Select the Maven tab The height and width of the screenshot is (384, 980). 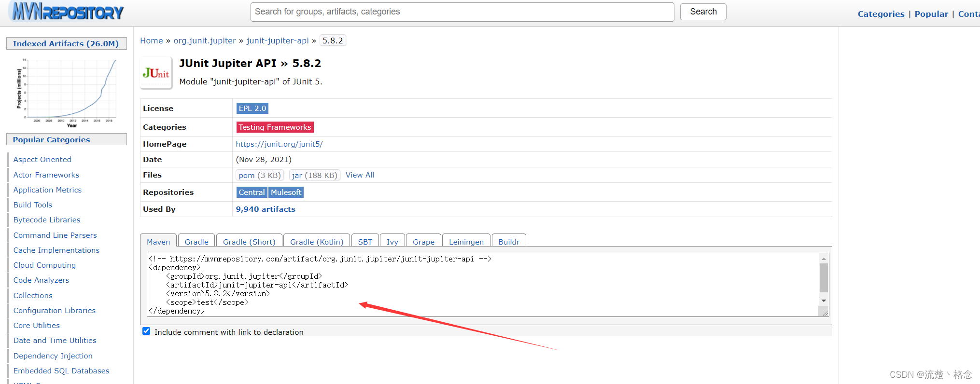click(158, 241)
